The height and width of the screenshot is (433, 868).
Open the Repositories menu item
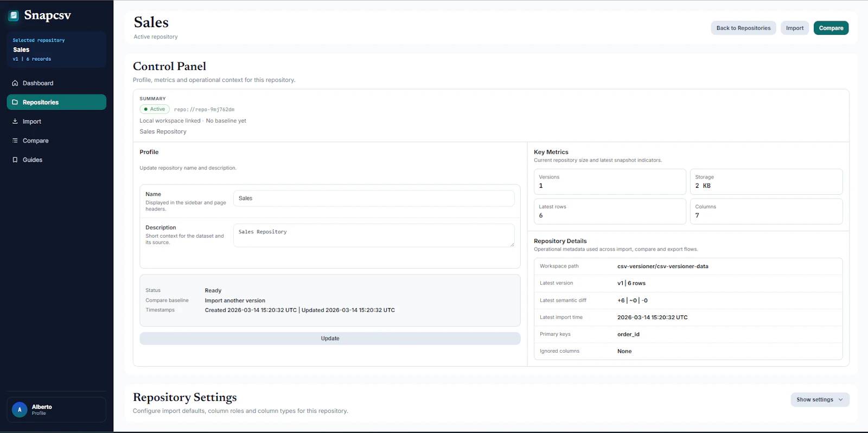pos(56,102)
